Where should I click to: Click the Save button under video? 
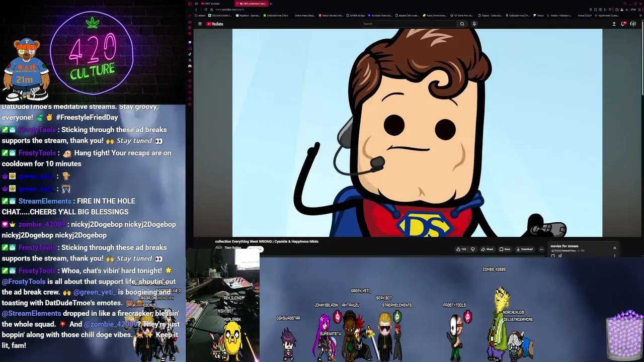(505, 249)
